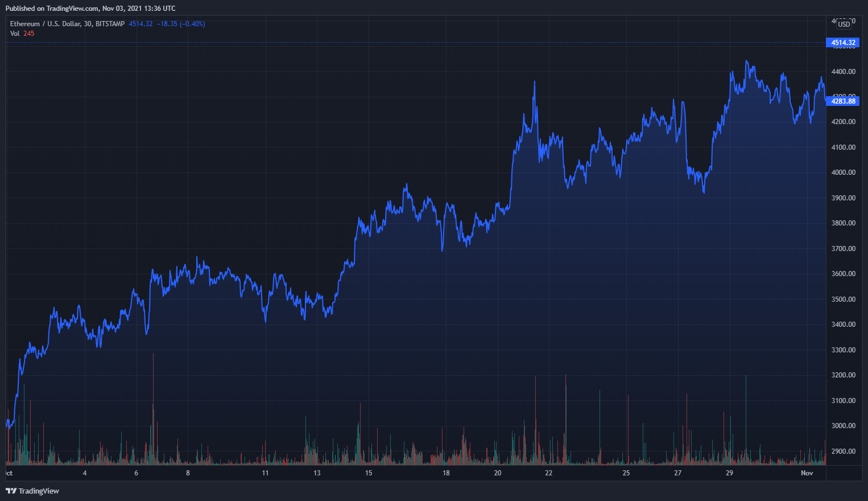Click the 4400.00 price axis label
The width and height of the screenshot is (868, 501).
(x=844, y=72)
